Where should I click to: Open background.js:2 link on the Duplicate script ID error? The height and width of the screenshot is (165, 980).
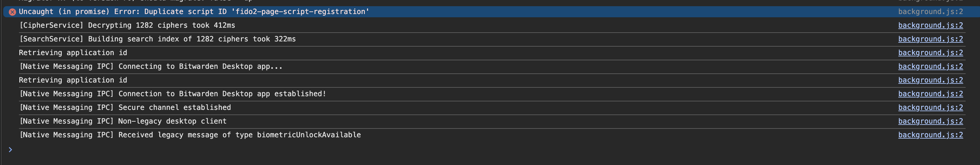pyautogui.click(x=931, y=12)
